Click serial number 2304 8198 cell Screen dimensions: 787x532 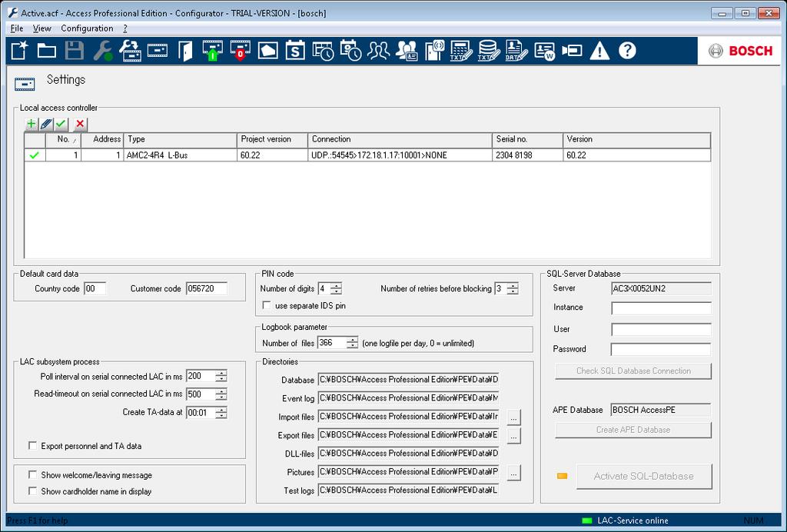pyautogui.click(x=527, y=155)
